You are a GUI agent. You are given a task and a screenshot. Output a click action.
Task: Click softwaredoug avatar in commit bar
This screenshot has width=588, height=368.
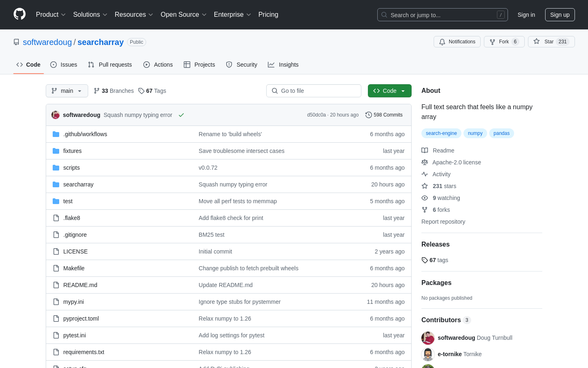click(56, 115)
